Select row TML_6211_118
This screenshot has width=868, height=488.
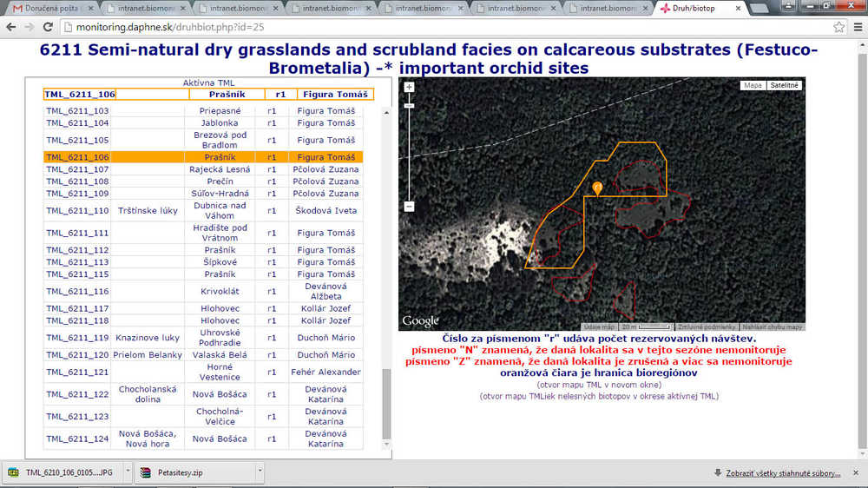pyautogui.click(x=202, y=320)
